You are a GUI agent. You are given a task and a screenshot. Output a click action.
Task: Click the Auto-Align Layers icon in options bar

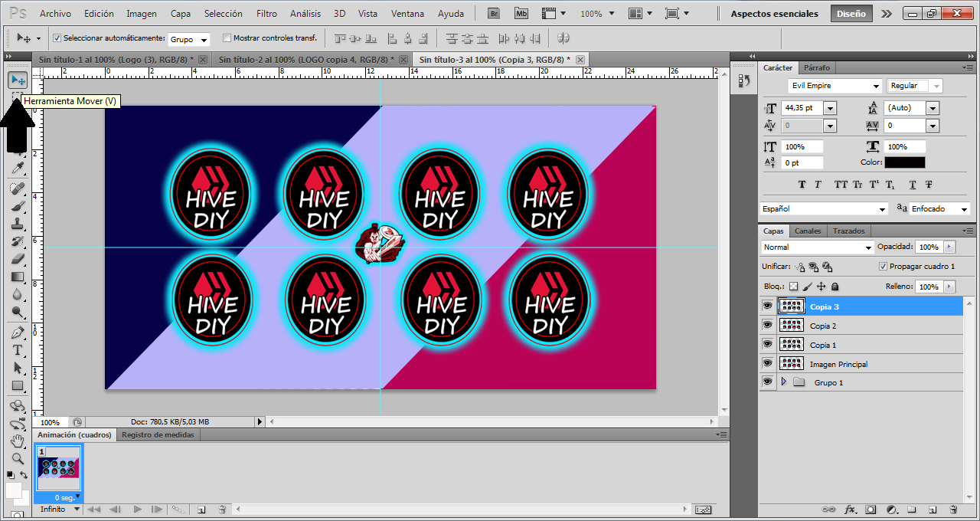(563, 38)
